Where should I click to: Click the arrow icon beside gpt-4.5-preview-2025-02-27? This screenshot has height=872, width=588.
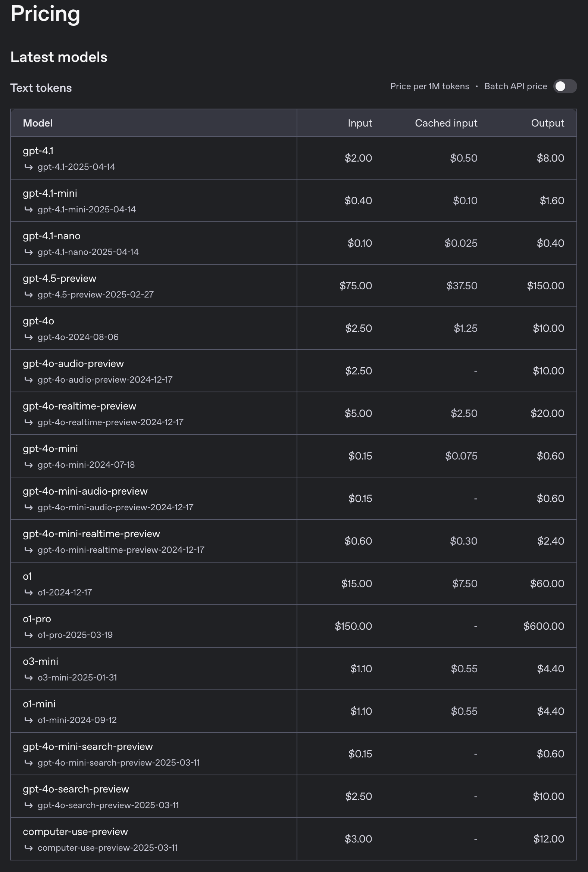[x=28, y=295]
